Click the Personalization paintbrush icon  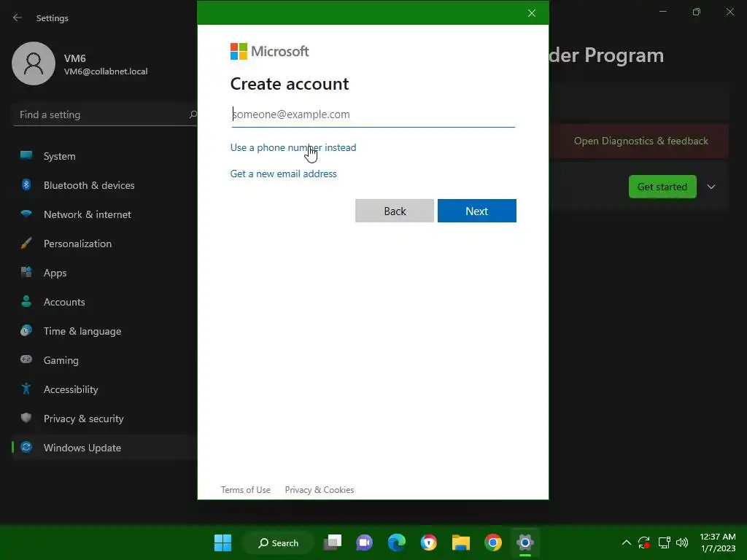pyautogui.click(x=26, y=244)
